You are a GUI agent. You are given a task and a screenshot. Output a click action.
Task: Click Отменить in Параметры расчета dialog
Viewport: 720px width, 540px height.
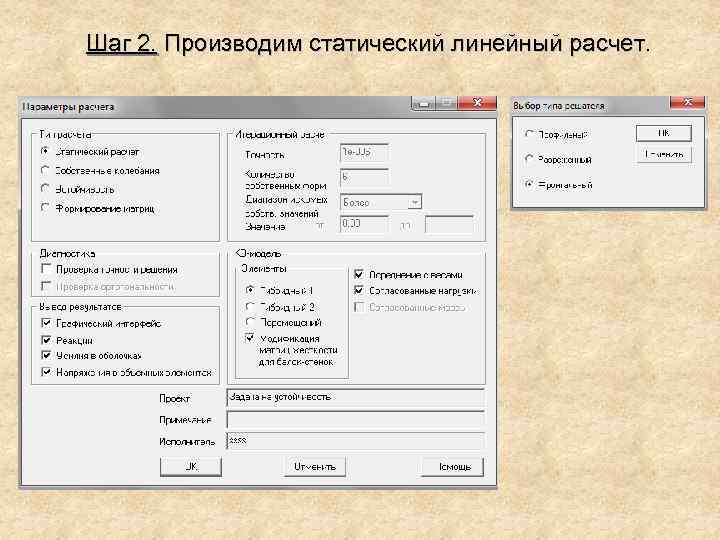pos(315,467)
